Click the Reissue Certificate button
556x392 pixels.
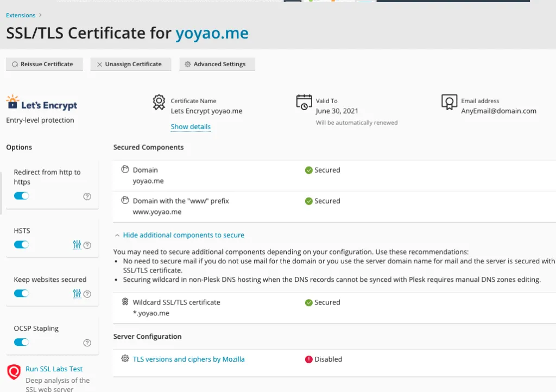coord(44,64)
